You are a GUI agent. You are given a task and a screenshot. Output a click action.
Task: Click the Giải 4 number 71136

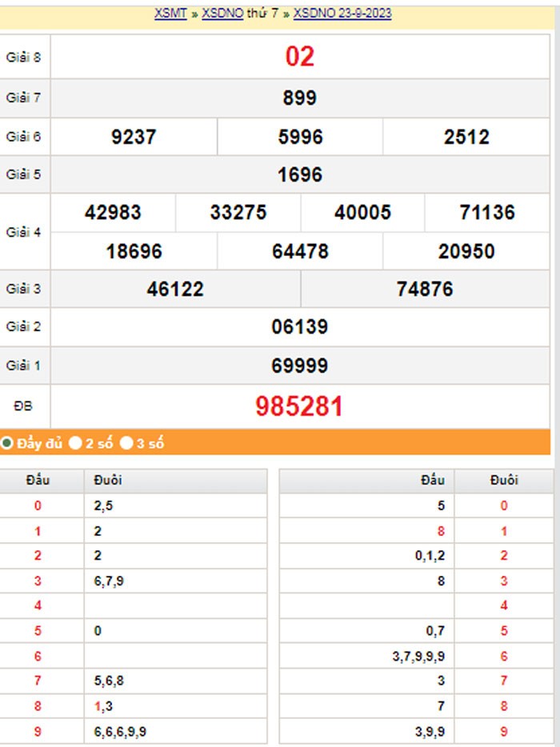click(x=487, y=213)
